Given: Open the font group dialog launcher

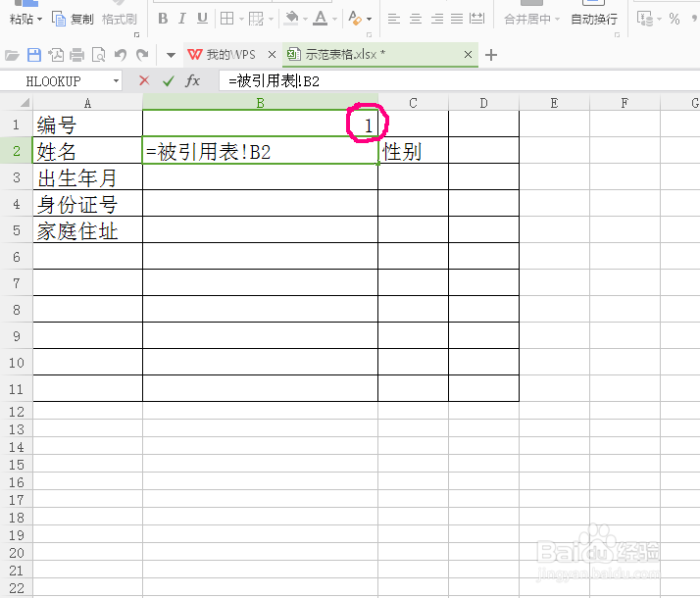Looking at the screenshot, I should tap(370, 34).
